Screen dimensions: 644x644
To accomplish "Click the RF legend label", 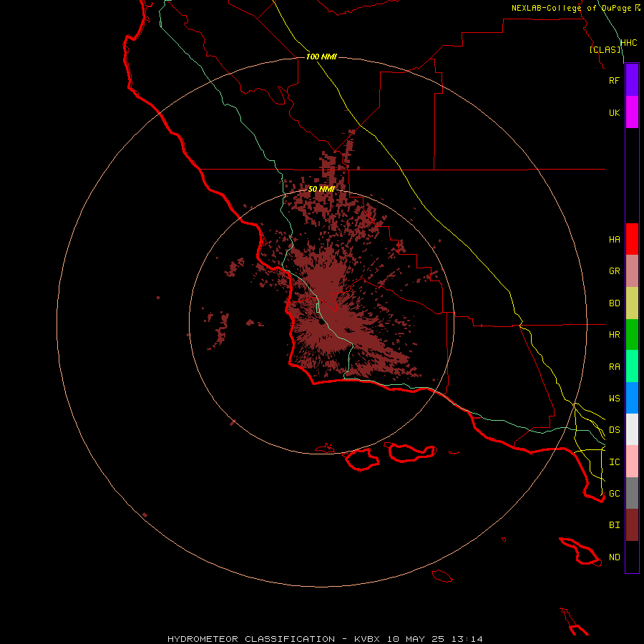I will coord(614,80).
